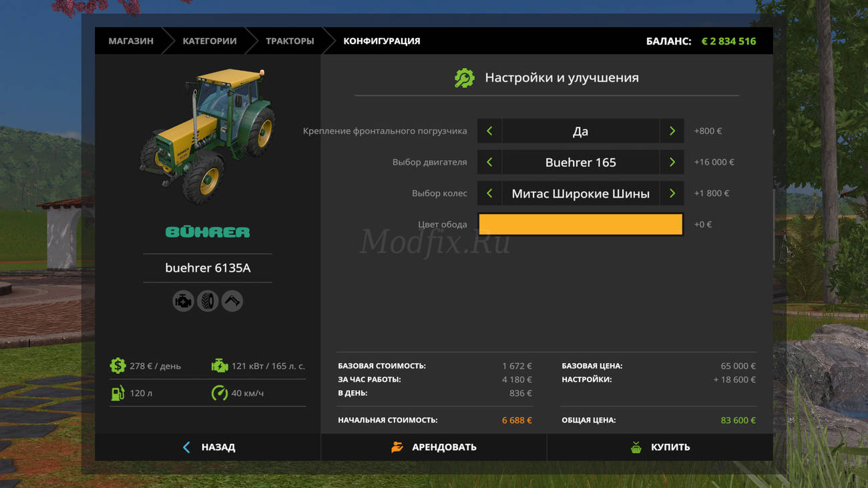Click the daily upkeep money icon
The height and width of the screenshot is (488, 868).
click(118, 366)
